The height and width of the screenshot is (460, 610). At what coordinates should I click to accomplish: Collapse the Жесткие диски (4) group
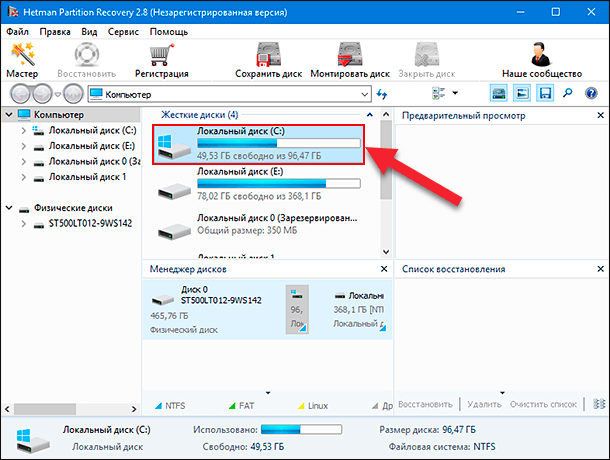click(x=370, y=115)
